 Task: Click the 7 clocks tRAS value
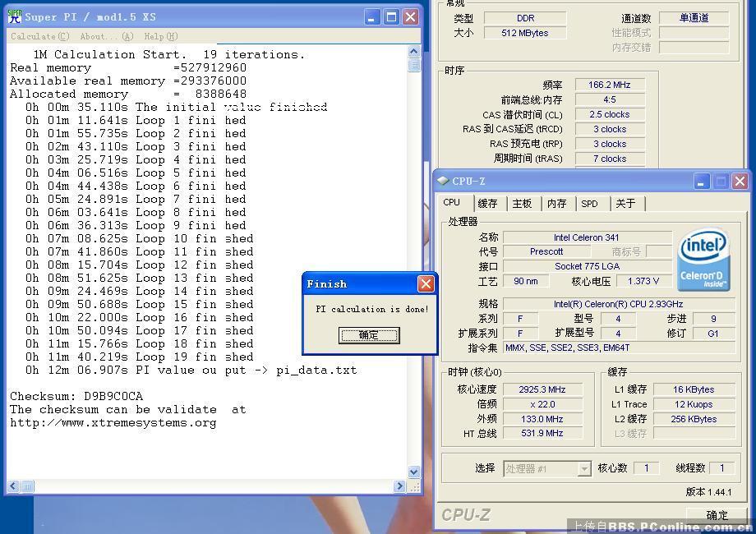pos(610,159)
